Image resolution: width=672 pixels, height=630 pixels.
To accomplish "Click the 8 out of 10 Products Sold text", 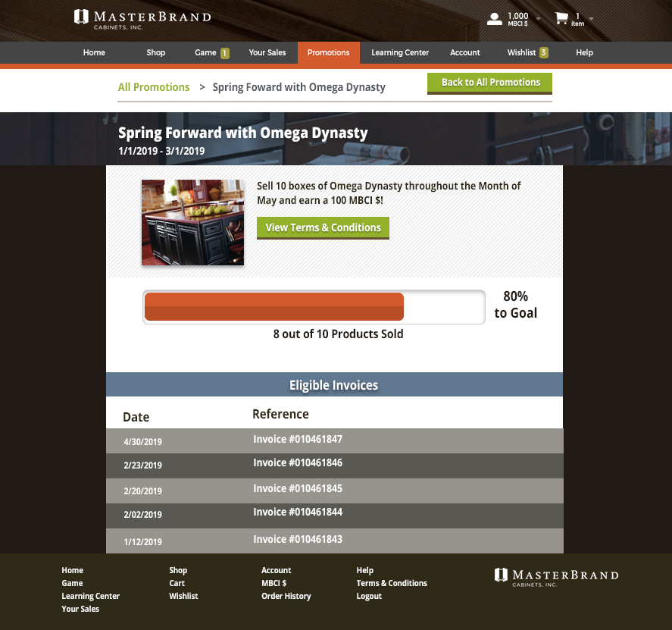I will click(x=338, y=334).
